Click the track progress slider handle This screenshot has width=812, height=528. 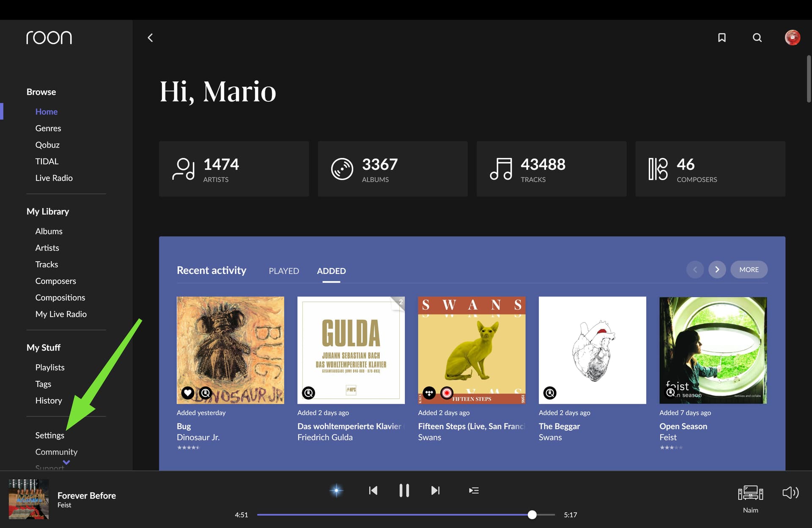coord(532,514)
